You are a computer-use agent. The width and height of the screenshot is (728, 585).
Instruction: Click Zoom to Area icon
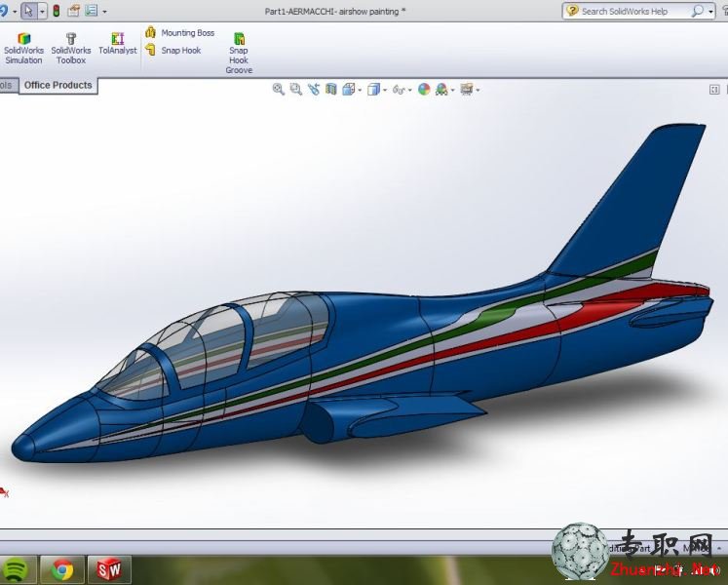pos(295,90)
